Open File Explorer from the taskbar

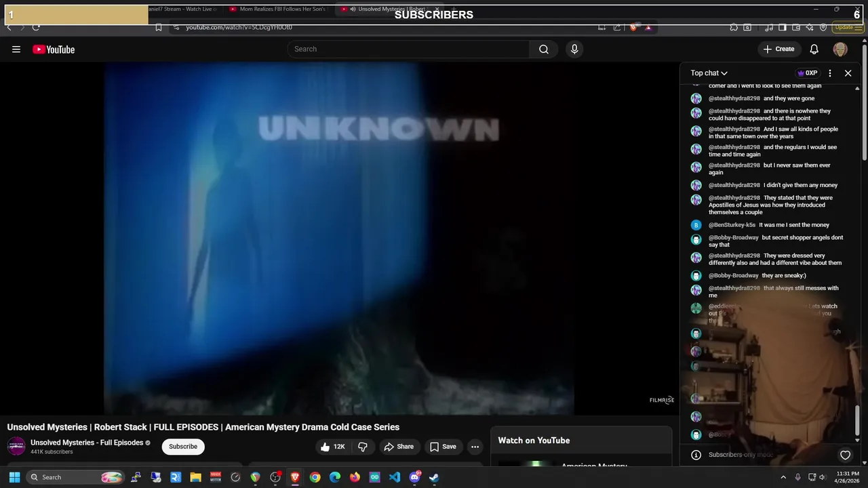point(195,477)
